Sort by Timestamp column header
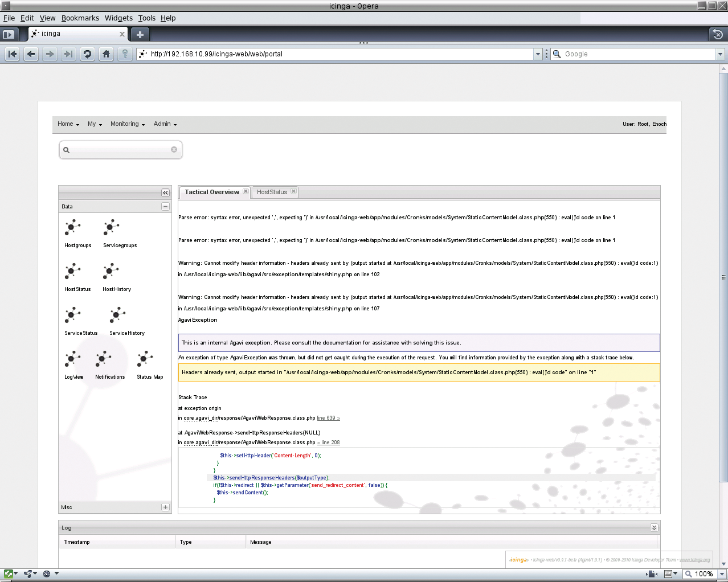This screenshot has height=582, width=728. (117, 542)
